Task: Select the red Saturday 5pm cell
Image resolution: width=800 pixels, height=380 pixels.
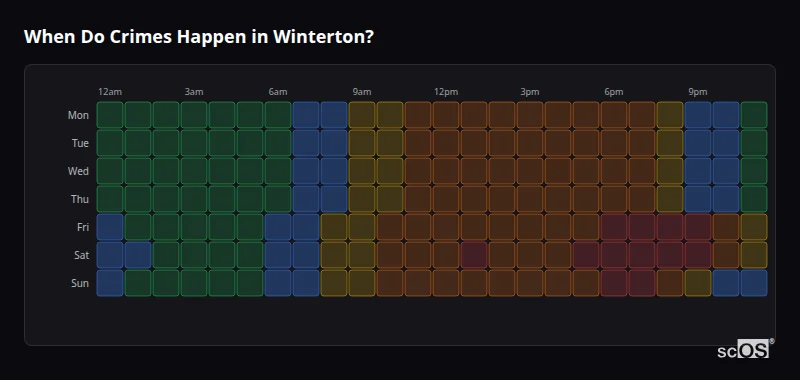Action: point(586,255)
